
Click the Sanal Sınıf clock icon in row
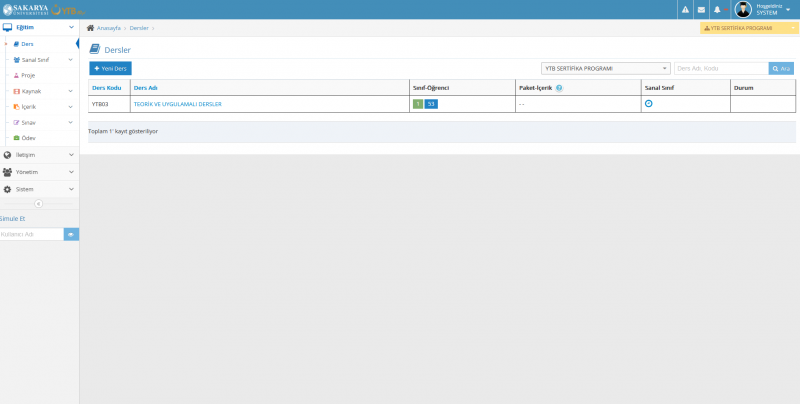click(x=649, y=104)
